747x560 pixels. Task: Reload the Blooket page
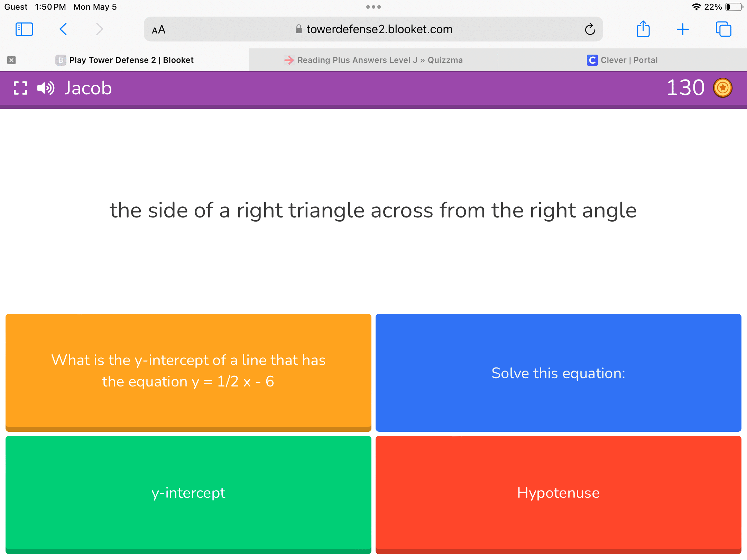click(590, 29)
